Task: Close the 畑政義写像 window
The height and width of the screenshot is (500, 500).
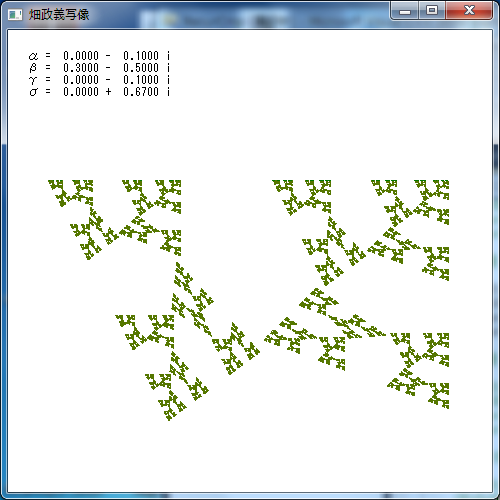Action: pyautogui.click(x=469, y=11)
